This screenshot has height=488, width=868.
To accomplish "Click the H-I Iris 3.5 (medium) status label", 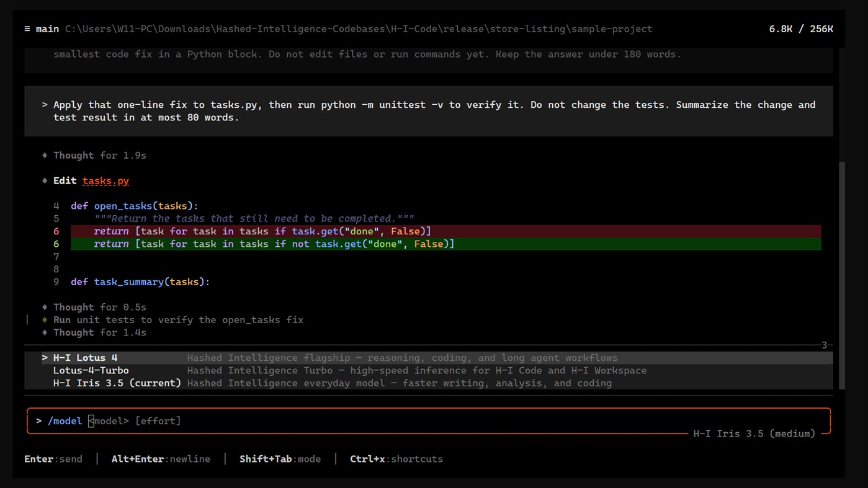I will coord(754,433).
